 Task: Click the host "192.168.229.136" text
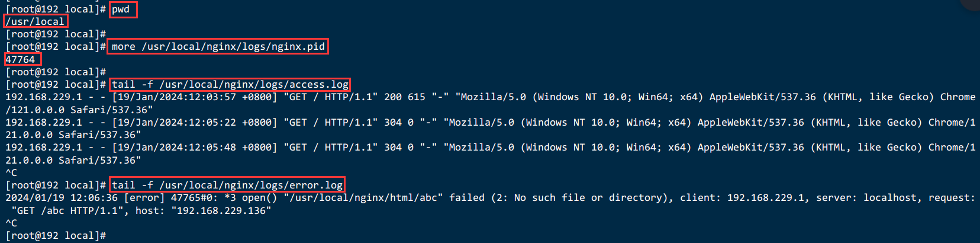[221, 211]
